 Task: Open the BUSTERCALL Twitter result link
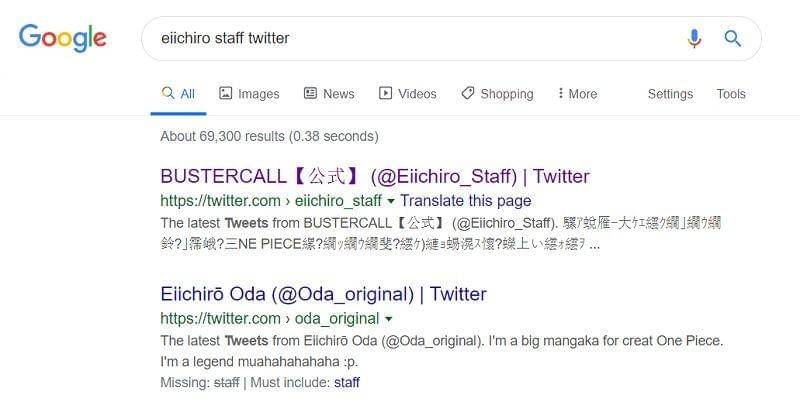tap(374, 176)
